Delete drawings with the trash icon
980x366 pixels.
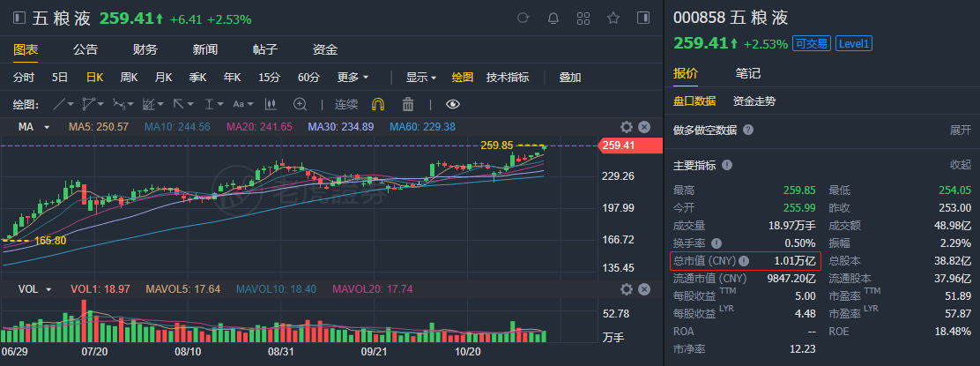(408, 104)
